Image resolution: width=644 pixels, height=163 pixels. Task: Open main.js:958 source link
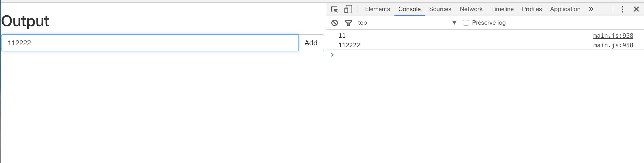pos(613,35)
